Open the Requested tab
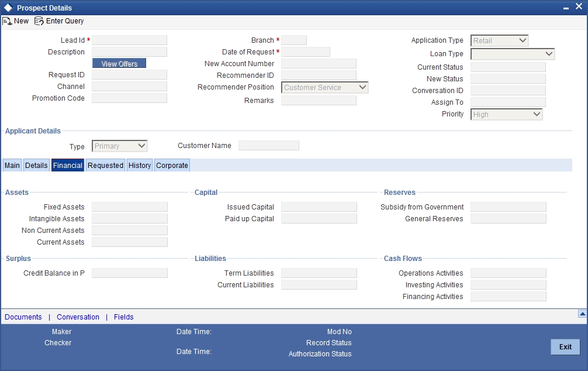This screenshot has width=588, height=371. pyautogui.click(x=105, y=165)
